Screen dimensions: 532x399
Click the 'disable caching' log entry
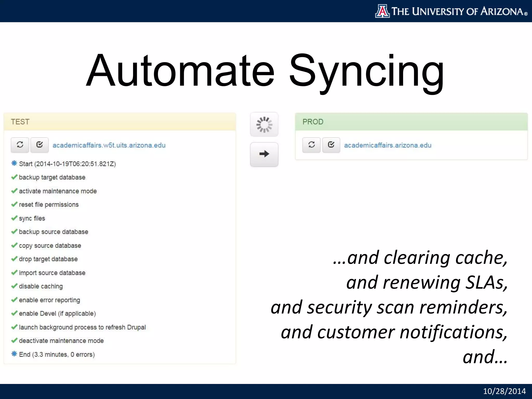[37, 286]
